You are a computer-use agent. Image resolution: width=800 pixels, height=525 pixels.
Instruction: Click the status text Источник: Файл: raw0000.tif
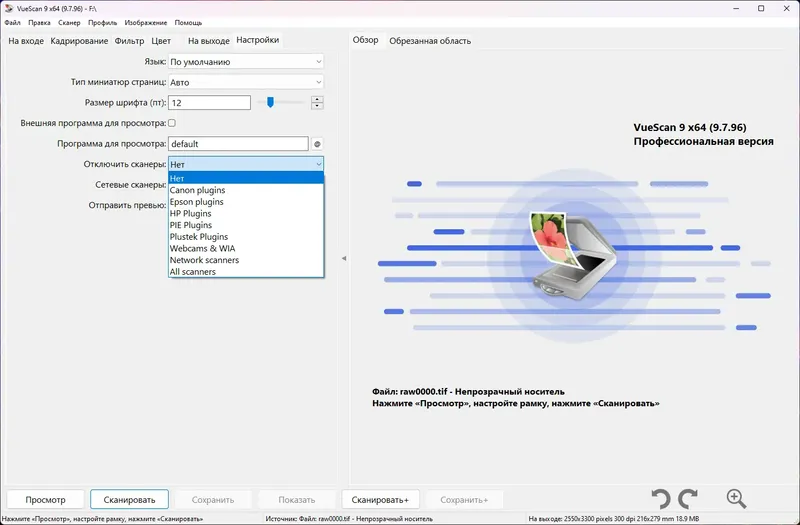click(349, 519)
